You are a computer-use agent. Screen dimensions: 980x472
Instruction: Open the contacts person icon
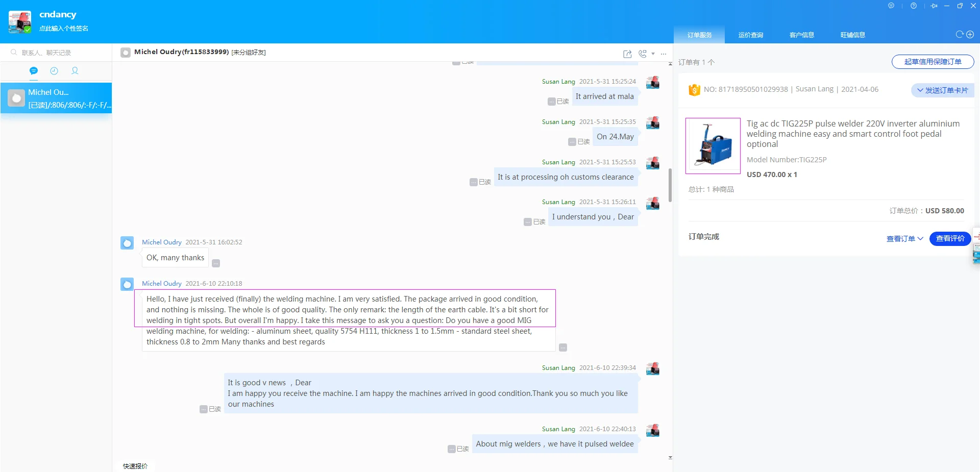[x=75, y=71]
